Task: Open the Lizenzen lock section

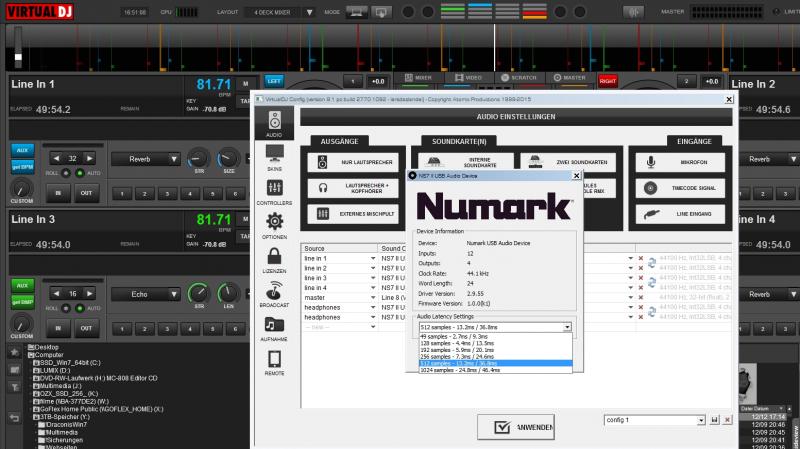Action: pyautogui.click(x=274, y=260)
